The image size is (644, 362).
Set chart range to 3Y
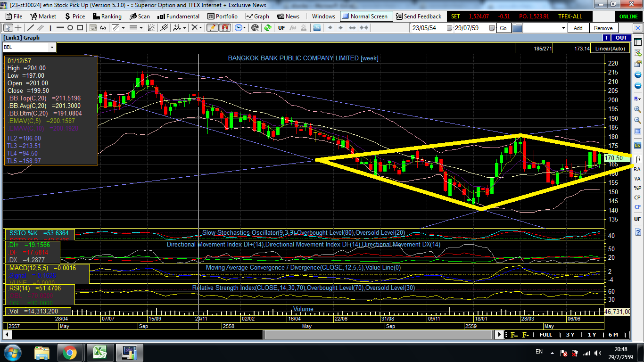pyautogui.click(x=570, y=335)
